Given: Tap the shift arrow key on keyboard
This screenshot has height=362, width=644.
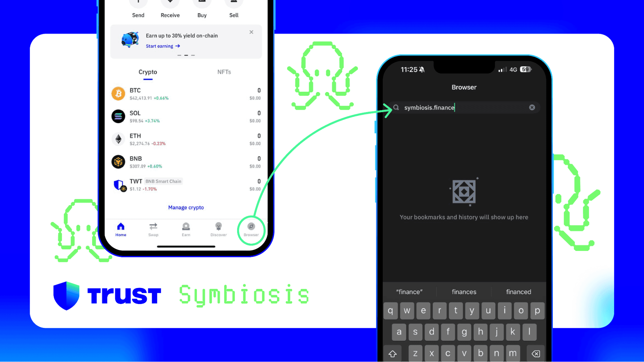Looking at the screenshot, I should click(392, 353).
